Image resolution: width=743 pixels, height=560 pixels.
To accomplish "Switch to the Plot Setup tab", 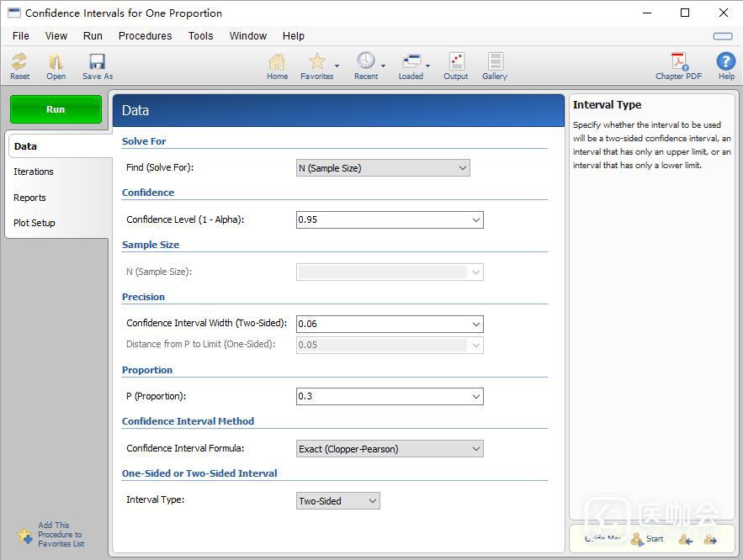I will coord(34,223).
